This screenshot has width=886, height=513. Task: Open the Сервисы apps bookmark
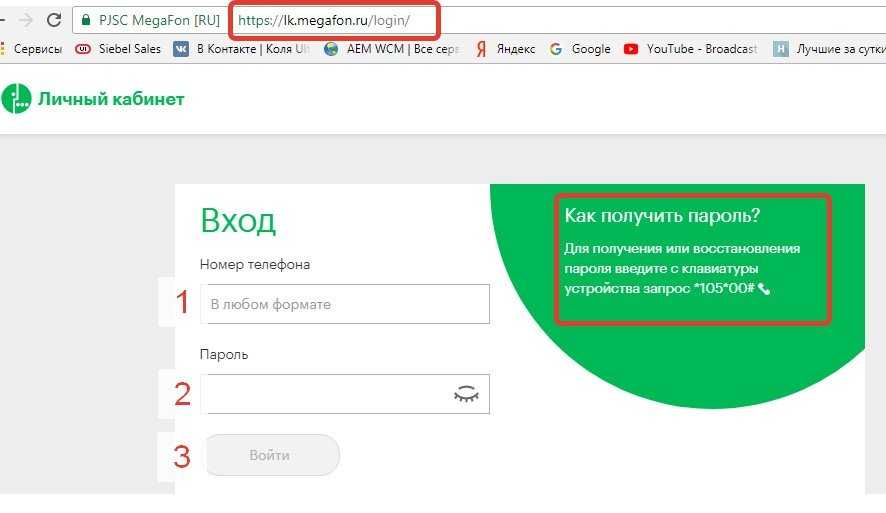click(34, 48)
